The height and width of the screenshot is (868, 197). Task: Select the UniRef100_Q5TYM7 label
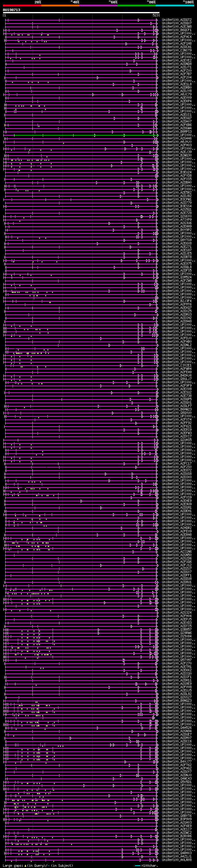click(x=176, y=660)
